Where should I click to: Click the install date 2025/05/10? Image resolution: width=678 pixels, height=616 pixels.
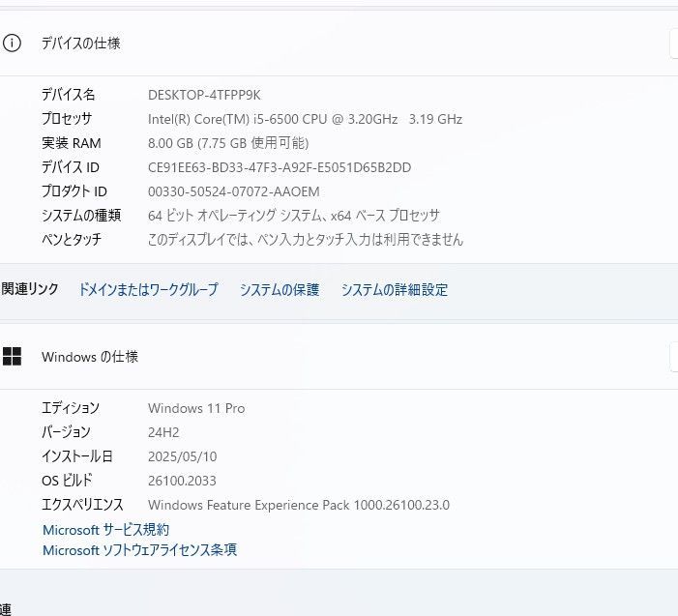tap(182, 456)
